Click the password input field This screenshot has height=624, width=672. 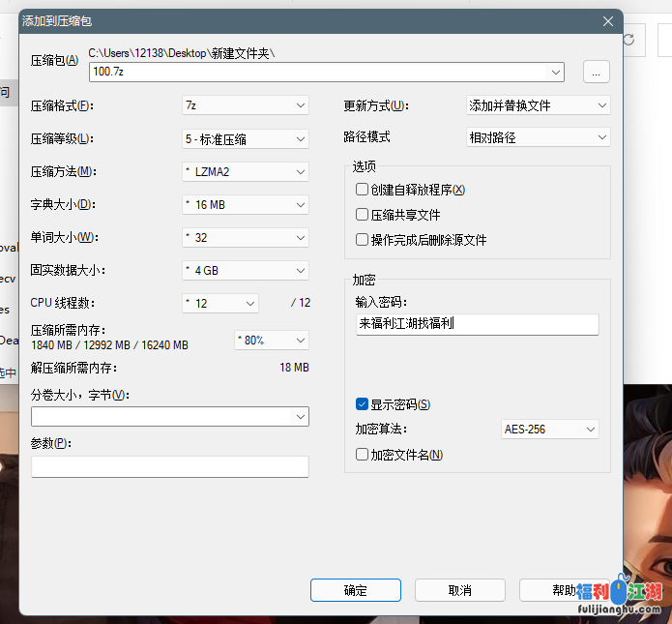click(x=477, y=324)
